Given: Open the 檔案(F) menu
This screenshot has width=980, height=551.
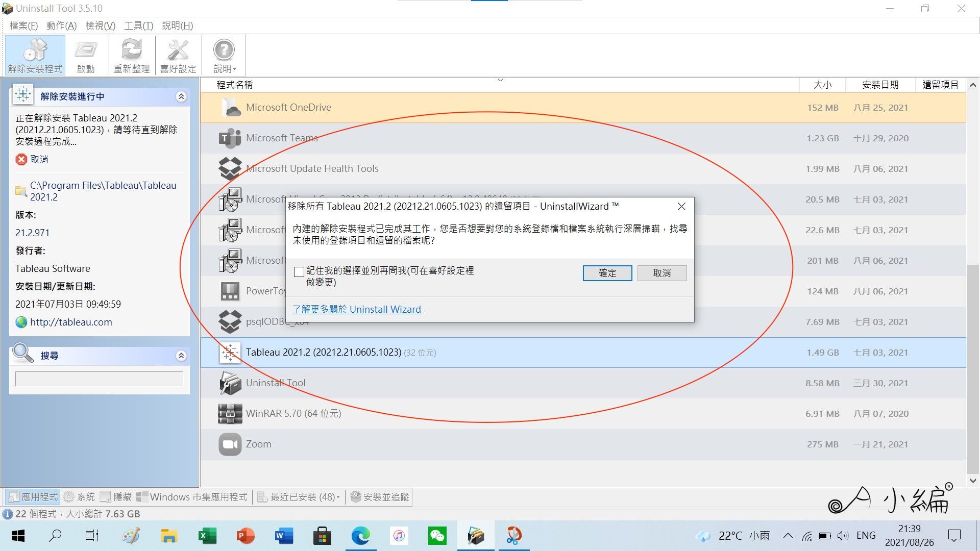Looking at the screenshot, I should 23,26.
